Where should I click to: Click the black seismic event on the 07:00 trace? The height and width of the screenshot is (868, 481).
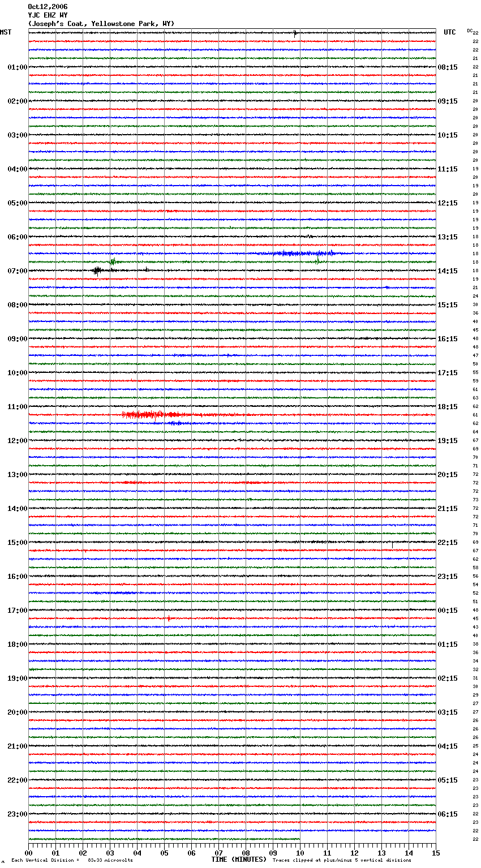pos(97,270)
